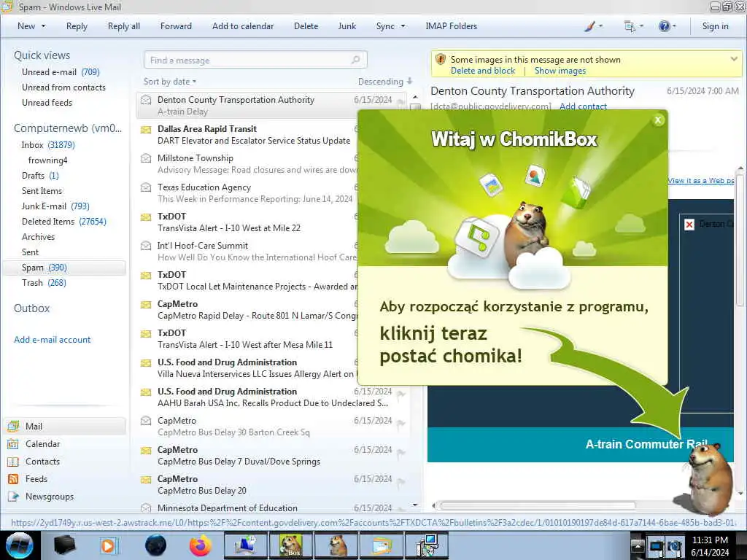Image resolution: width=747 pixels, height=560 pixels.
Task: Open the Windows Start orb
Action: 20,545
